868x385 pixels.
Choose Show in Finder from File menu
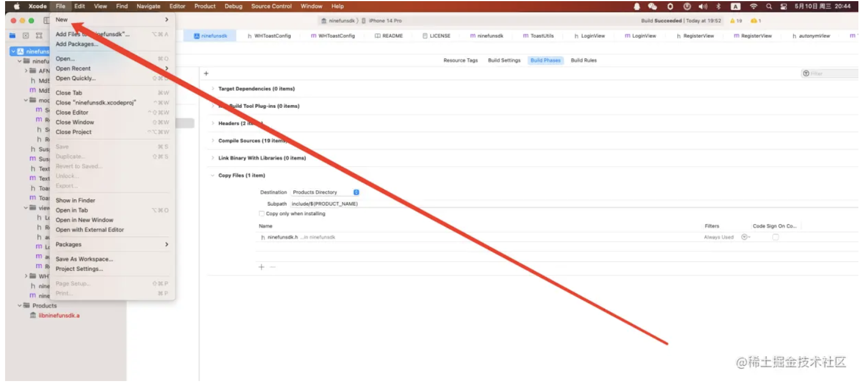click(112, 200)
